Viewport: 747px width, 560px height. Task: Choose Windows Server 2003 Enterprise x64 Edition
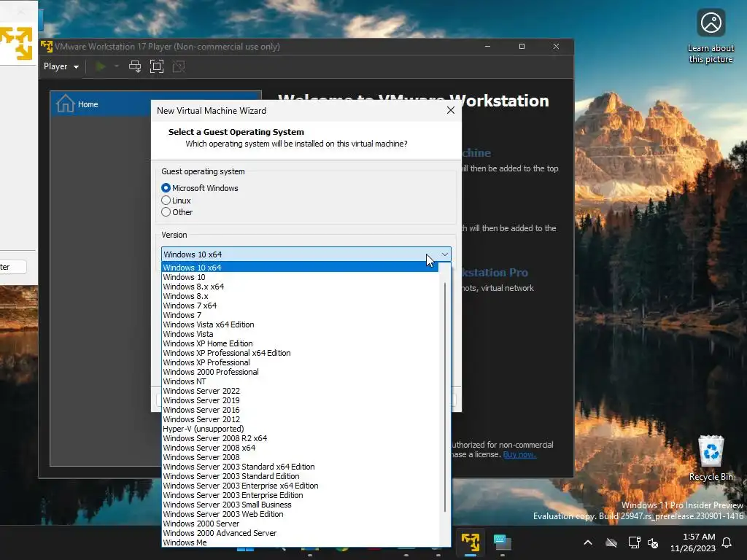300,486
